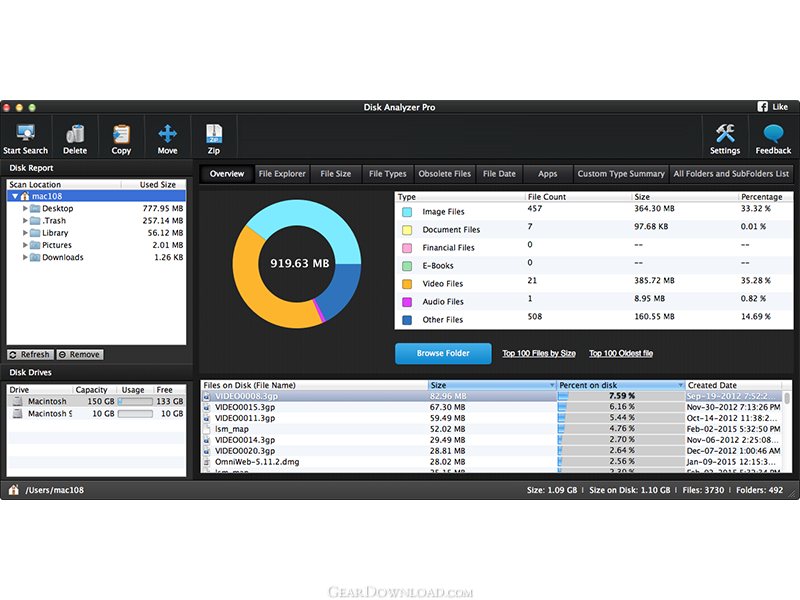Select the E-Books type row
The height and width of the screenshot is (600, 800).
point(594,265)
